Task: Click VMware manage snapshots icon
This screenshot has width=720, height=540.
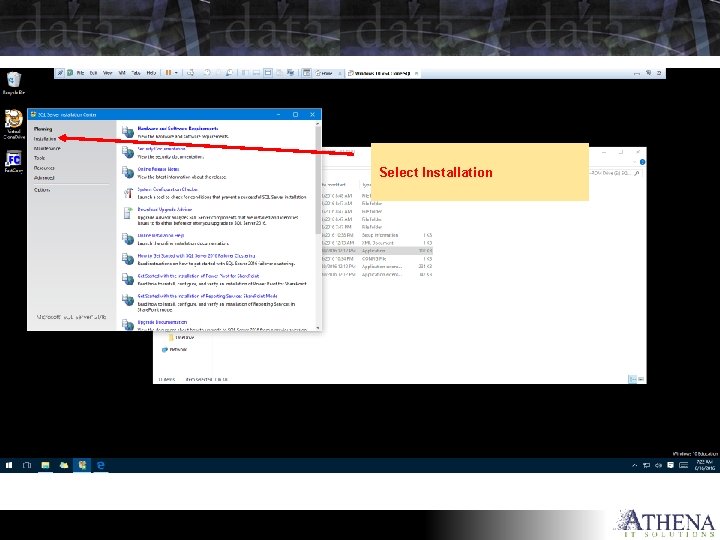Action: (229, 73)
